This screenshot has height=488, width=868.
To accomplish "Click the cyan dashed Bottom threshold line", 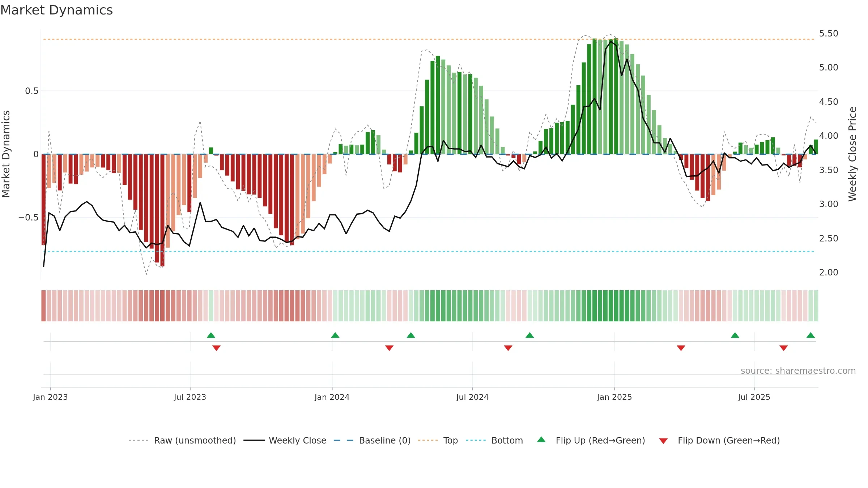I will 429,251.
